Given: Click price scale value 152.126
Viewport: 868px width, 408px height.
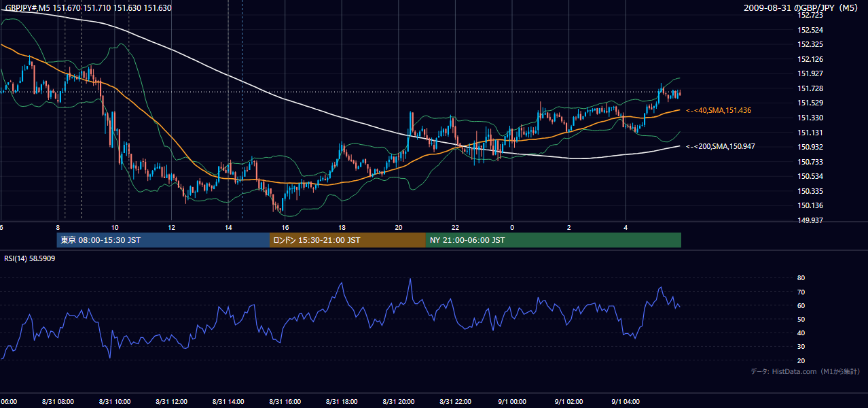Looking at the screenshot, I should pos(811,59).
